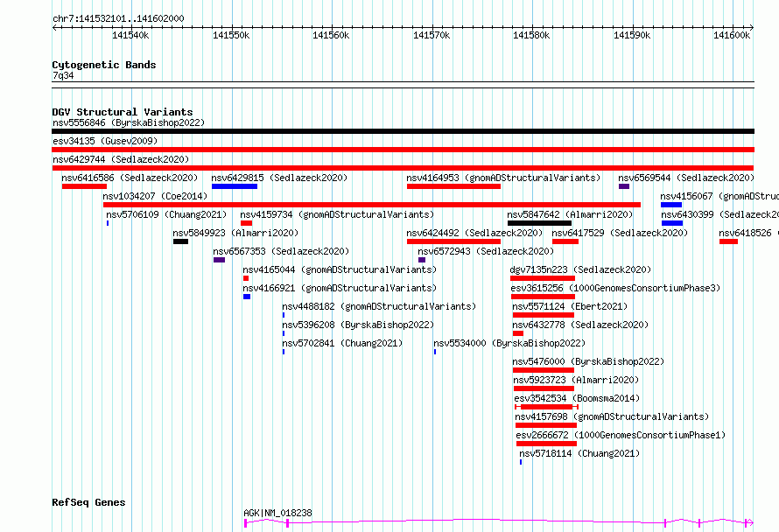Image resolution: width=779 pixels, height=532 pixels.
Task: Click the Cytogenetic Bands track title
Action: point(104,65)
